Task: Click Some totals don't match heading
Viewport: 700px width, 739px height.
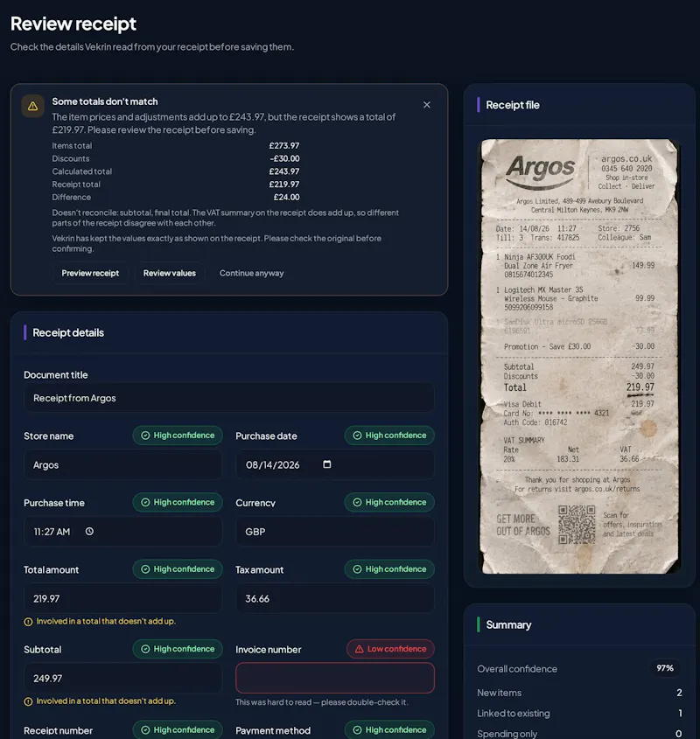Action: [x=105, y=101]
